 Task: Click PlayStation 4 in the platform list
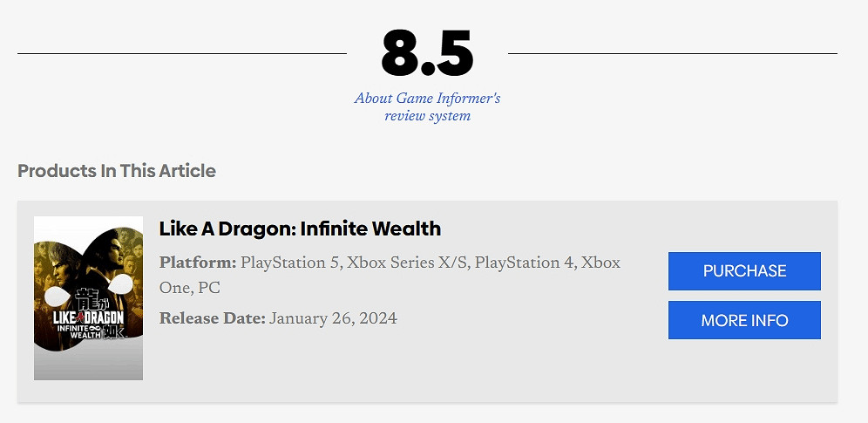[x=525, y=263]
